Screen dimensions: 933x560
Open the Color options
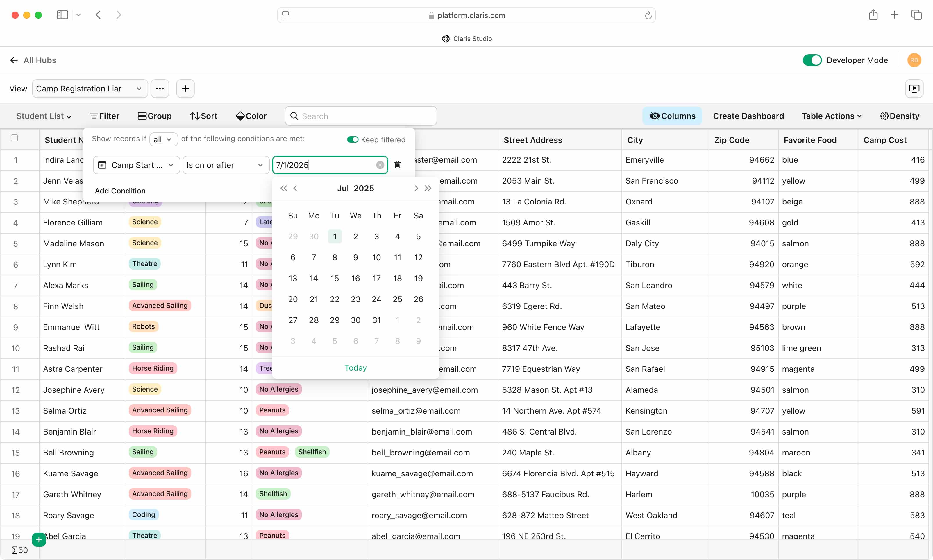pos(251,116)
